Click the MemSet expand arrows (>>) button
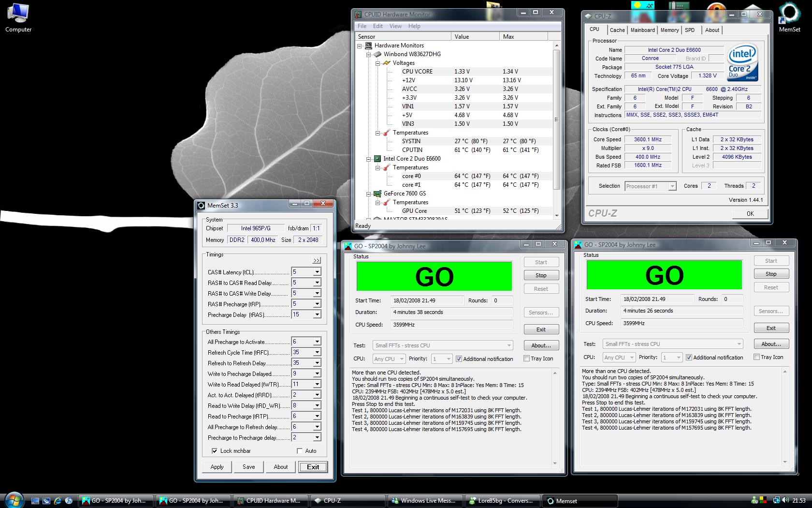The image size is (812, 508). tap(317, 260)
